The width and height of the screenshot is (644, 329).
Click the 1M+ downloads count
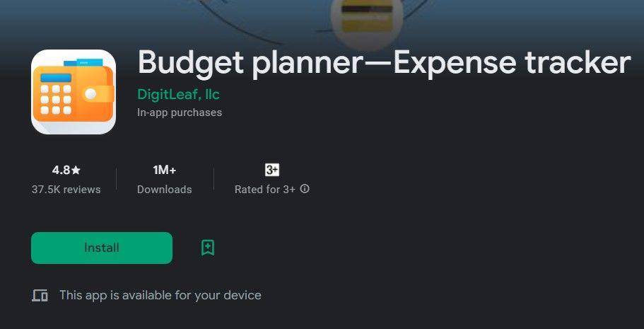(164, 170)
